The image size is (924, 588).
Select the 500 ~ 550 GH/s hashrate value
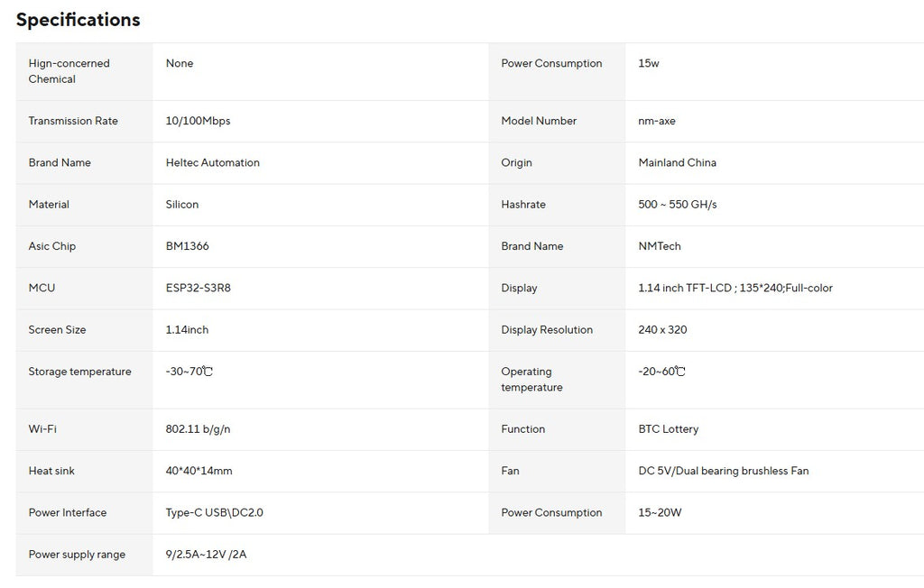click(677, 205)
